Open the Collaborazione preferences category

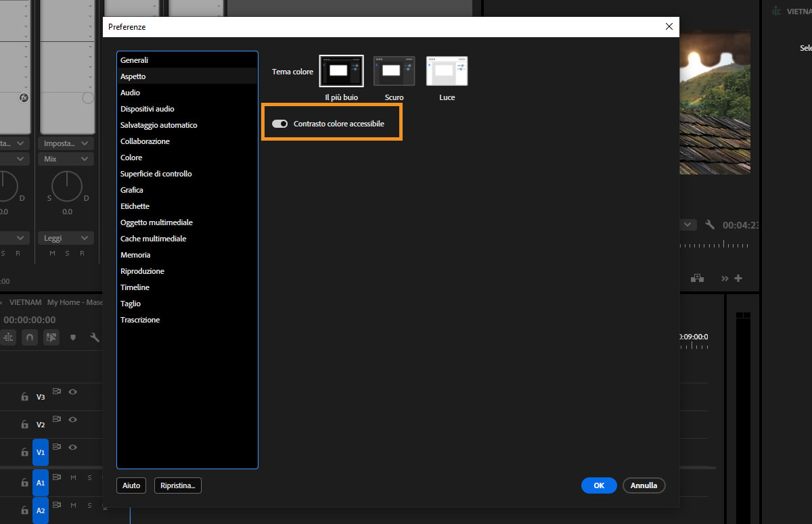(x=187, y=141)
